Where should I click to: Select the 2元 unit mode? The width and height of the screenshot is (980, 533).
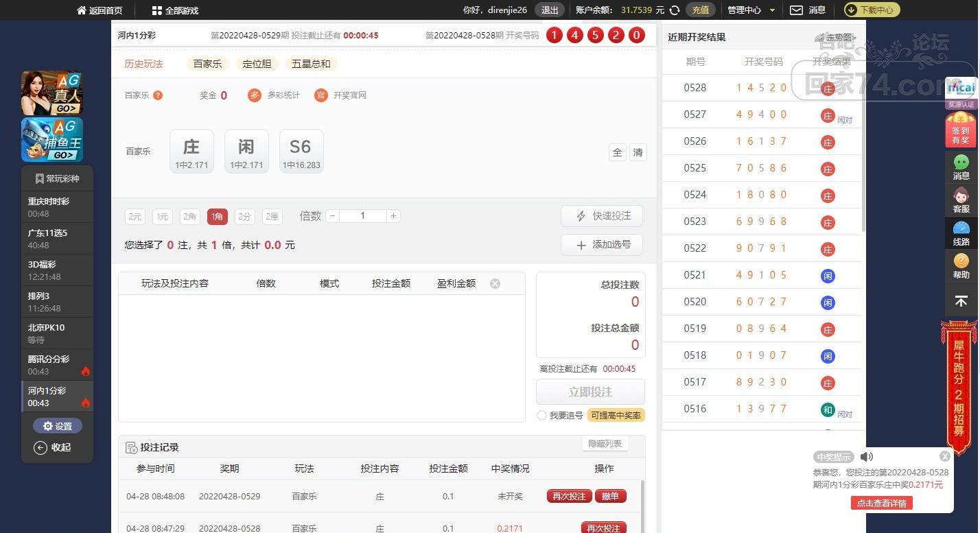135,217
